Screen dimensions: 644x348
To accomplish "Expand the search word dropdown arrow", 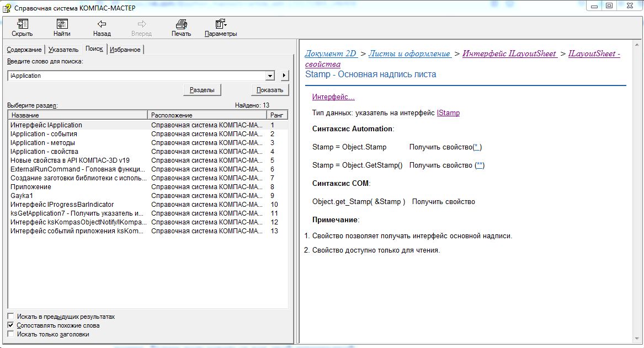I will point(270,76).
